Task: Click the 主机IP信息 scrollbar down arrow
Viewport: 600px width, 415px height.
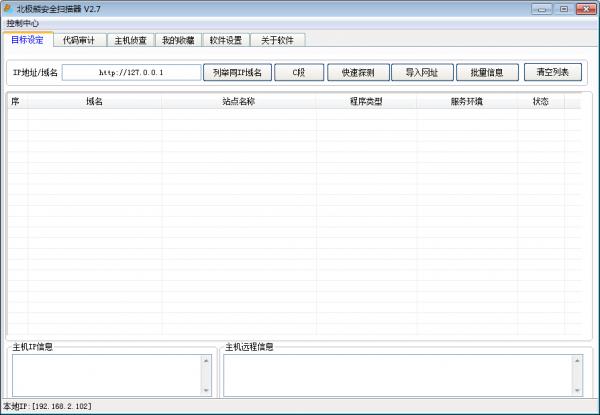Action: click(x=207, y=391)
